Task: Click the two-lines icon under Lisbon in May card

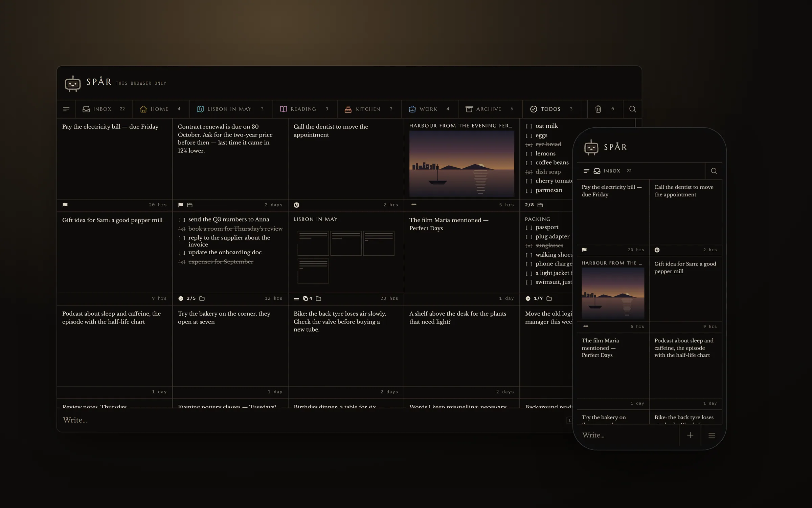Action: click(296, 299)
